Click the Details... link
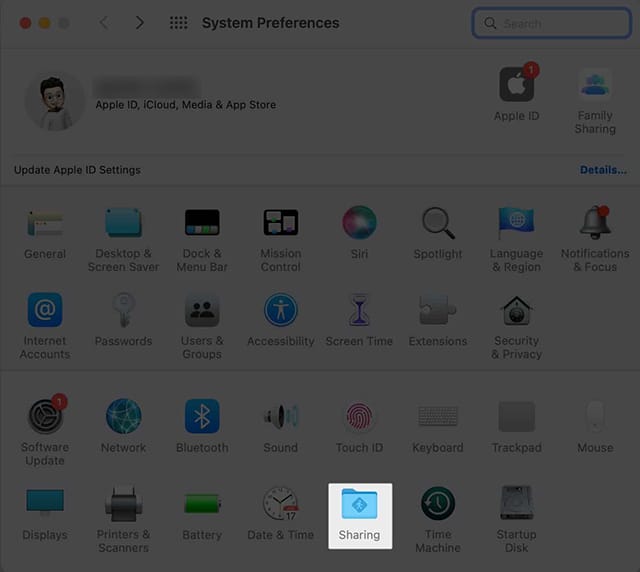Screen dimensions: 640x572 tap(603, 170)
